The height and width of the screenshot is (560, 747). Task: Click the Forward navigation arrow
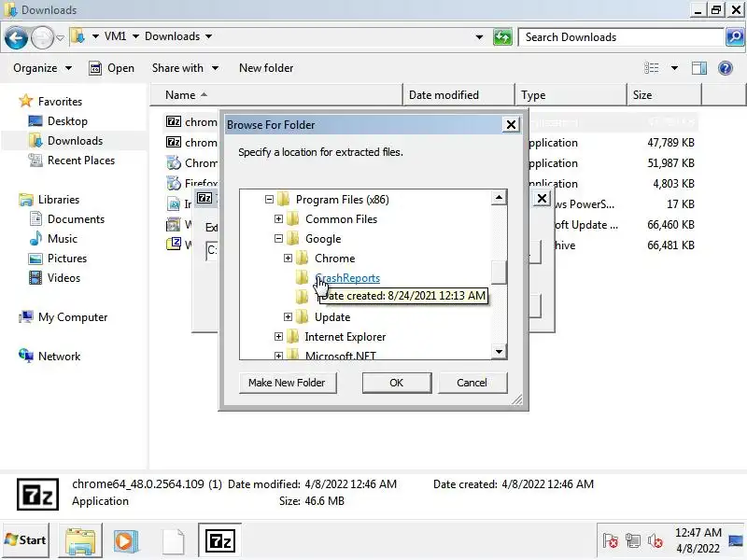[x=42, y=37]
